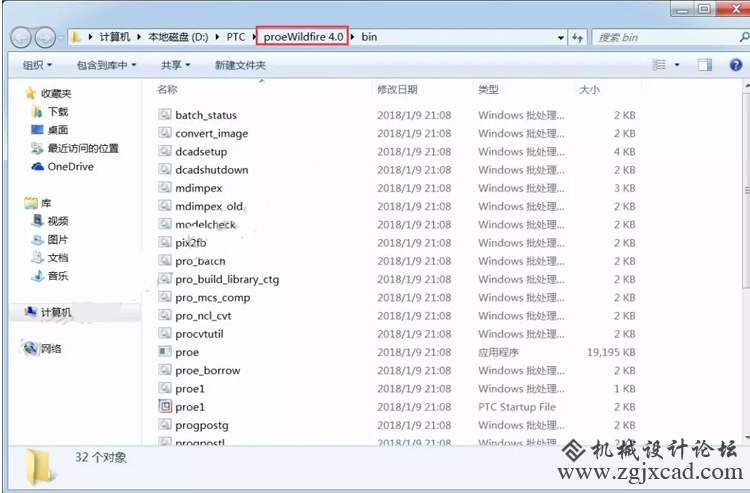Open the view options dropdown arrow

[677, 65]
